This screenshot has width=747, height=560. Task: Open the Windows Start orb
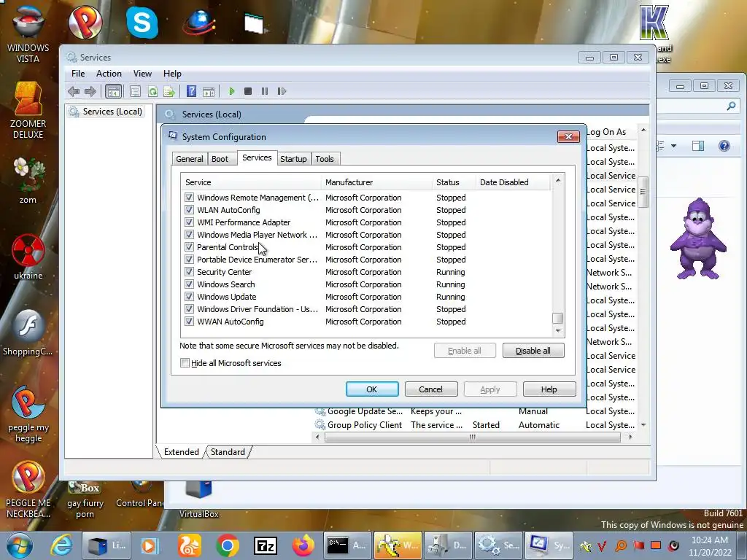pyautogui.click(x=20, y=545)
